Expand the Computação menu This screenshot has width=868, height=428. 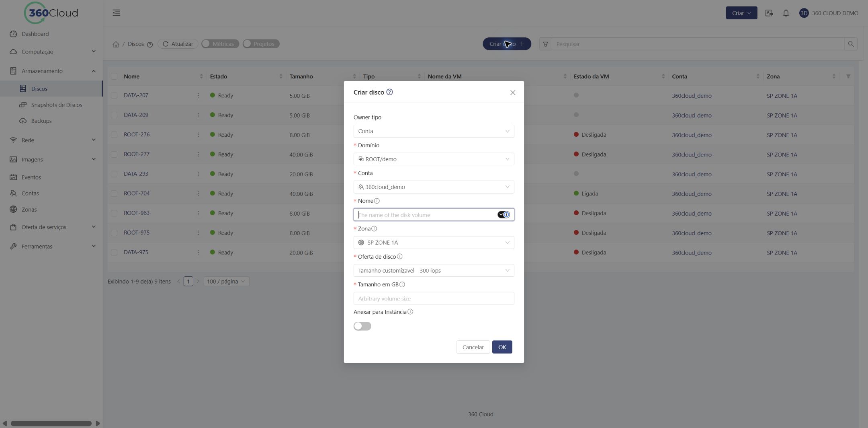[x=51, y=51]
